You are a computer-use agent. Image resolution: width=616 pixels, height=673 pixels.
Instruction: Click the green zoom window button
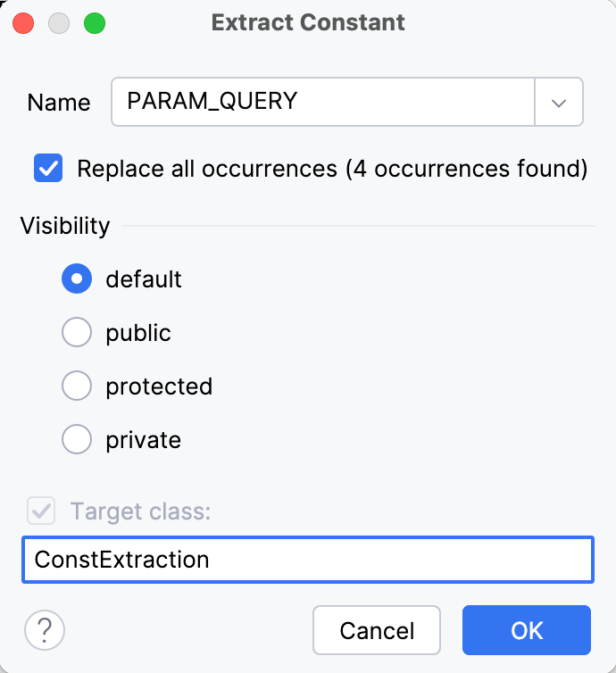tap(94, 23)
